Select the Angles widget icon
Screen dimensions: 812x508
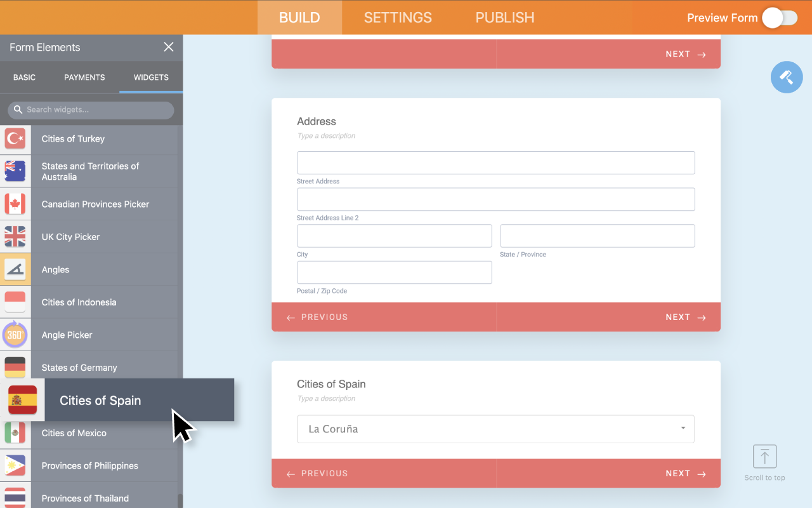[15, 269]
